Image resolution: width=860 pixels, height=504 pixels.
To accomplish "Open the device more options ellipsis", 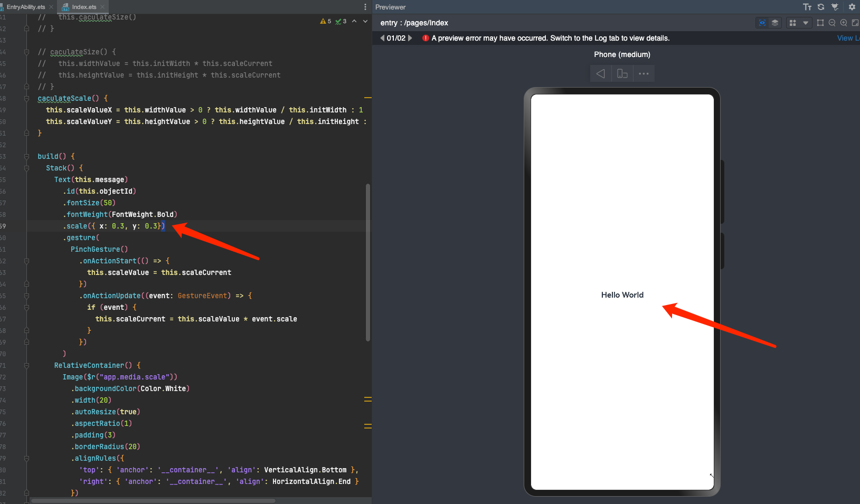I will [644, 73].
